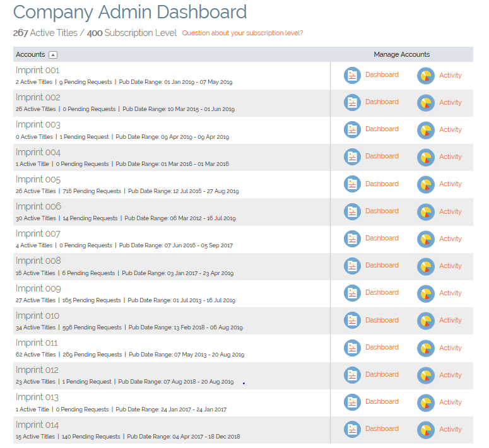Viewport: 489px width, 448px height.
Task: Click the Activity text link for Imprint 012
Action: pos(451,375)
